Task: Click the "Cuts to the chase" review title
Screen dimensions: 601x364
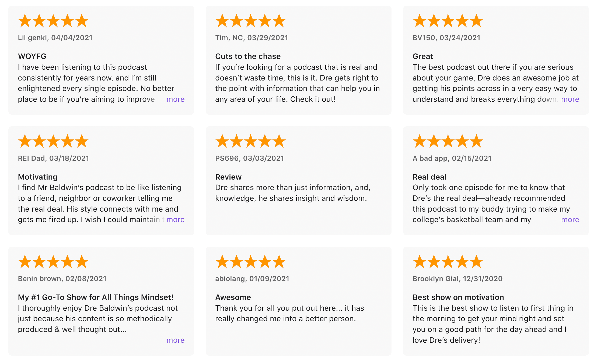Action: 248,56
